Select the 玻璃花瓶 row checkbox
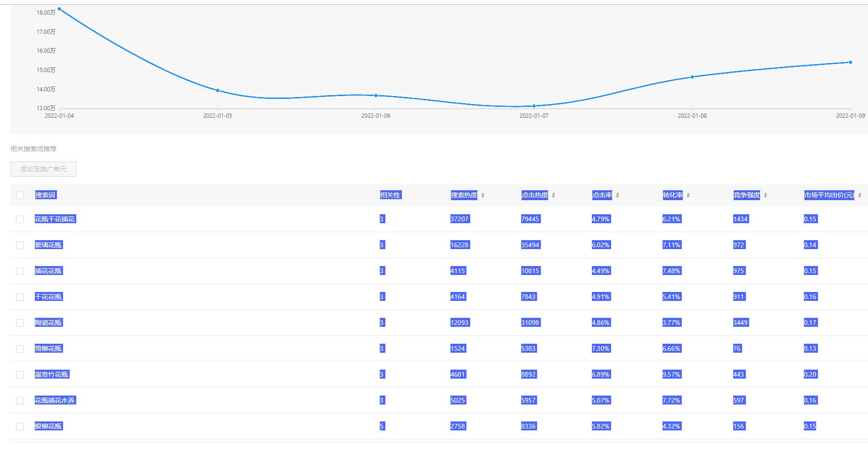868x453 pixels. coord(20,245)
